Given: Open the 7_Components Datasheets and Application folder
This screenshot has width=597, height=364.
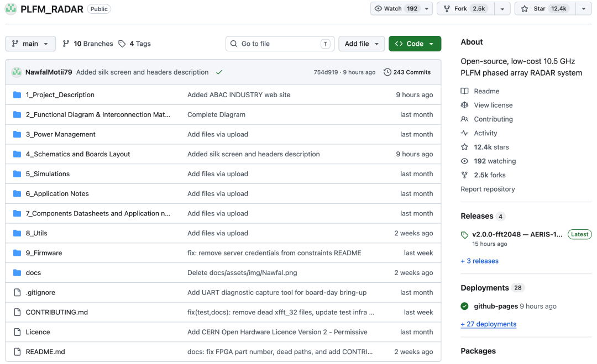Looking at the screenshot, I should click(98, 213).
